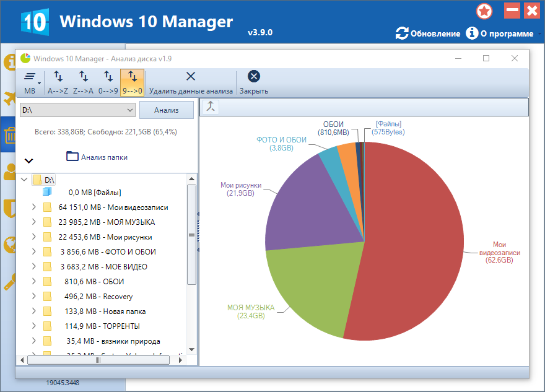
Task: Select 22 453,6 MB - Мои рисунки row
Action: click(x=105, y=237)
